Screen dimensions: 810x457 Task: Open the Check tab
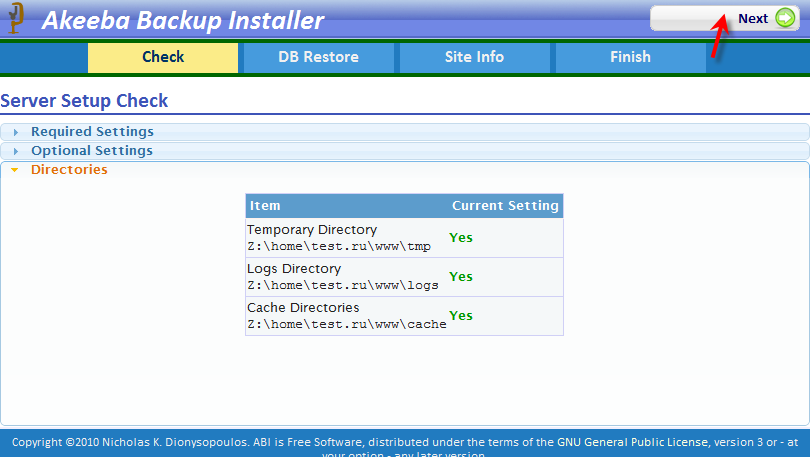pos(163,57)
